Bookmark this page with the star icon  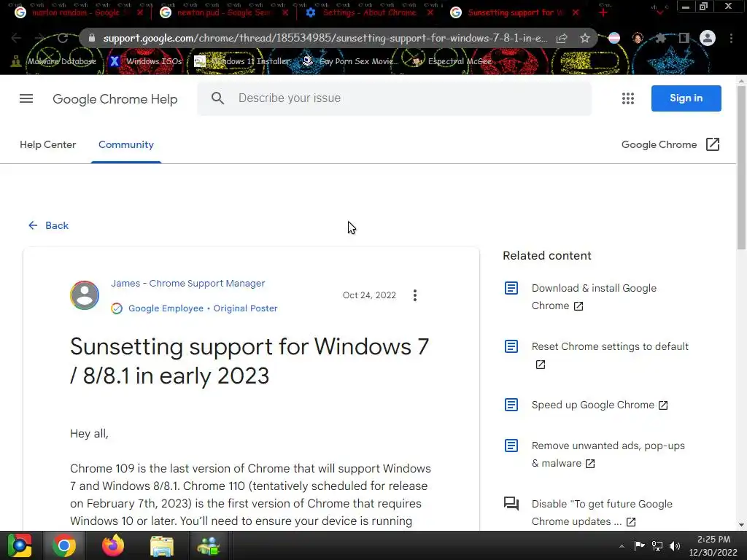click(585, 38)
